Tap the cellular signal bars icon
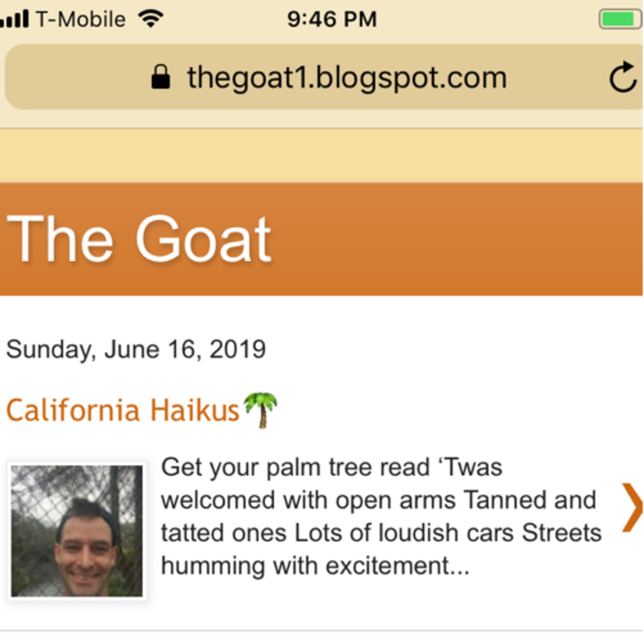644x644 pixels. tap(15, 19)
